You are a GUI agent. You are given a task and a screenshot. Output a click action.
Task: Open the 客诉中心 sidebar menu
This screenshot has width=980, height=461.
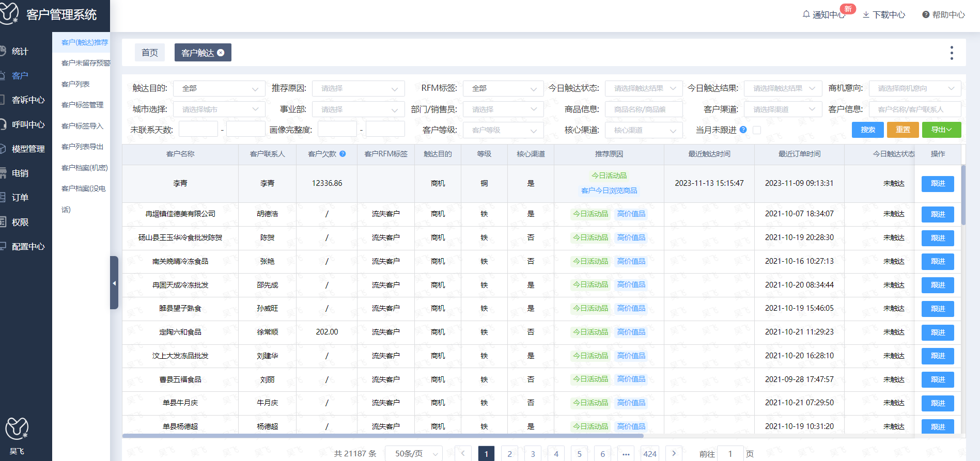click(x=28, y=100)
